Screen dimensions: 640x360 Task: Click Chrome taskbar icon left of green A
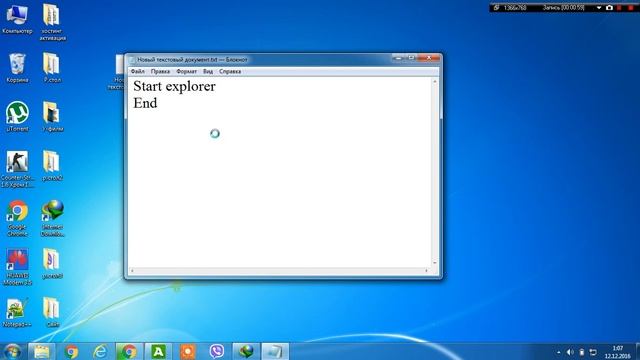129,351
